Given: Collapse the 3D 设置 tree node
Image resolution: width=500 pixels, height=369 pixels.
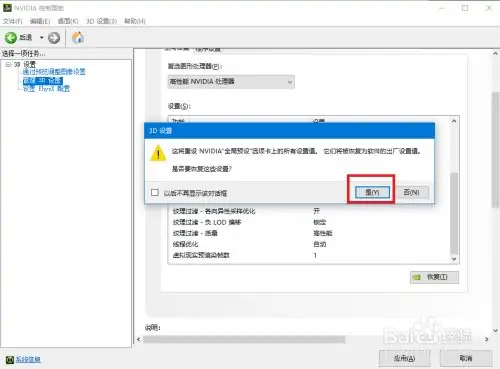Looking at the screenshot, I should (x=8, y=64).
